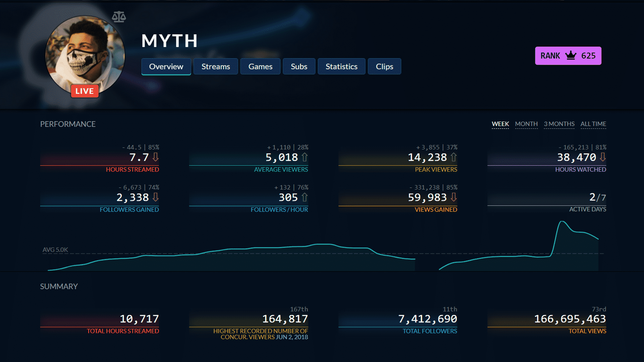
Task: Click the "- 44.5 | 85%" change text
Action: click(x=141, y=147)
